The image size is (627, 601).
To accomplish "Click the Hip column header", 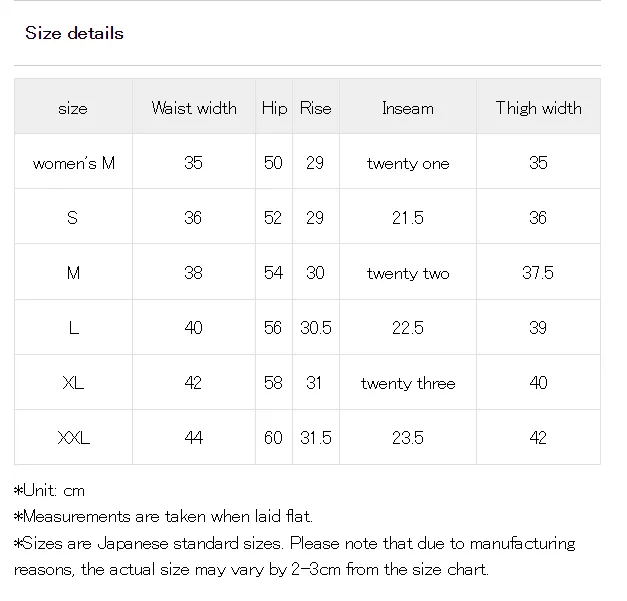I will click(x=274, y=108).
